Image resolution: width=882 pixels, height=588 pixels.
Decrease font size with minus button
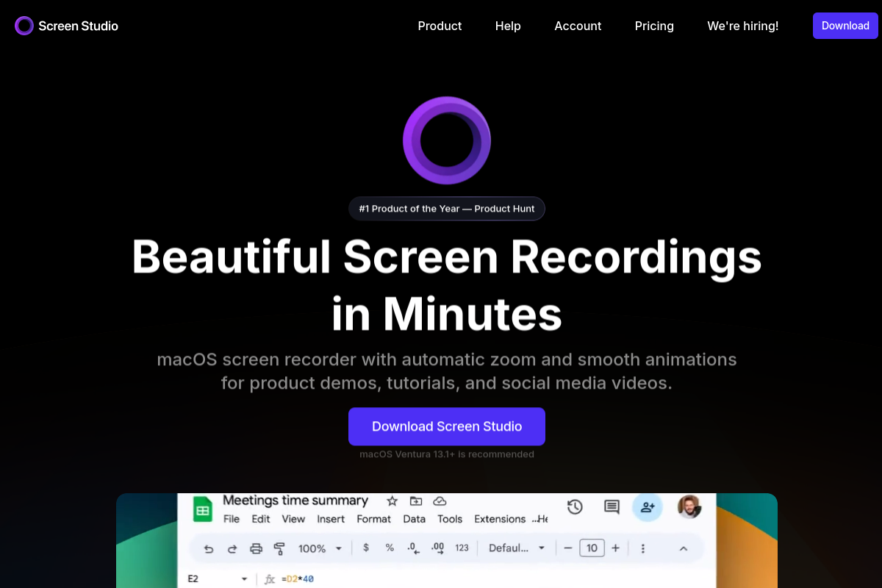[x=568, y=548]
